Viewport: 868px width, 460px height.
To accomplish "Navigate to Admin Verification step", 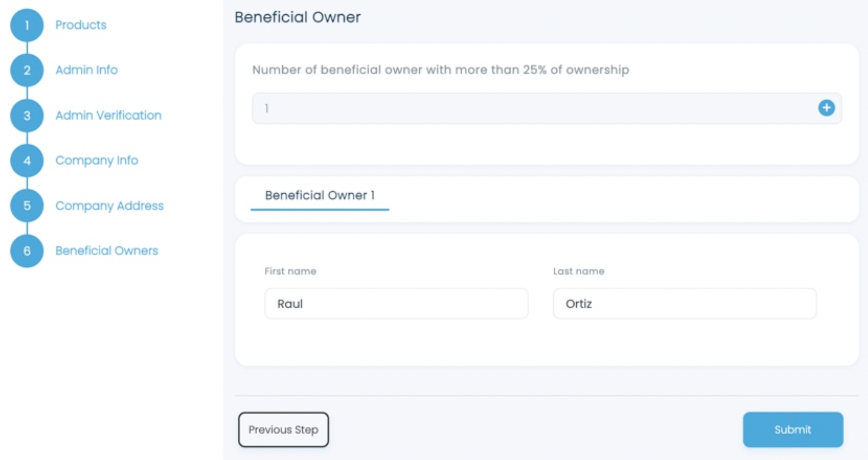I will click(x=108, y=115).
